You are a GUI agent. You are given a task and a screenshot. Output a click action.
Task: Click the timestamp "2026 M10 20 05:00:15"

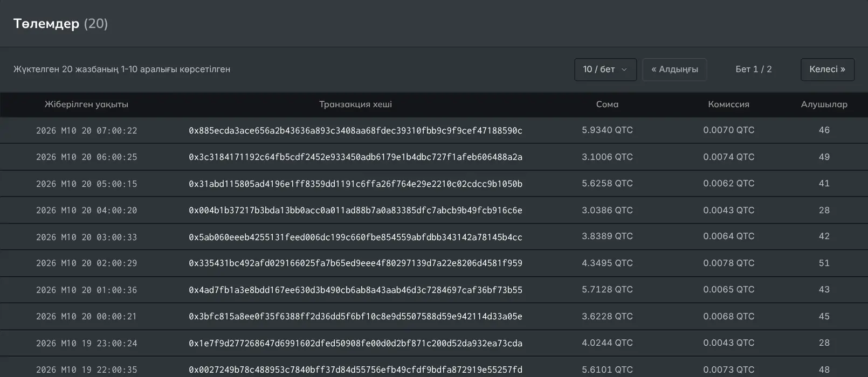click(87, 184)
